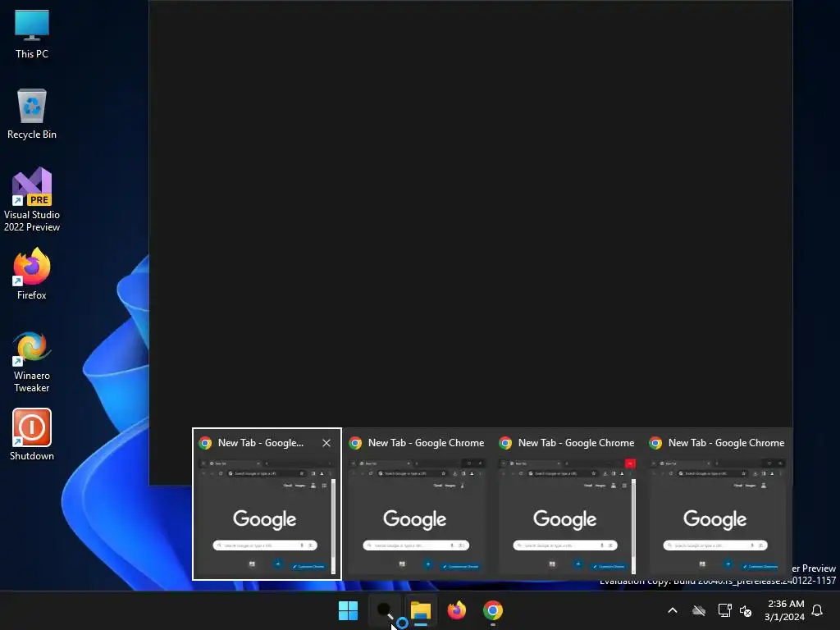Image resolution: width=840 pixels, height=630 pixels.
Task: Launch File Explorer from taskbar
Action: coord(421,610)
